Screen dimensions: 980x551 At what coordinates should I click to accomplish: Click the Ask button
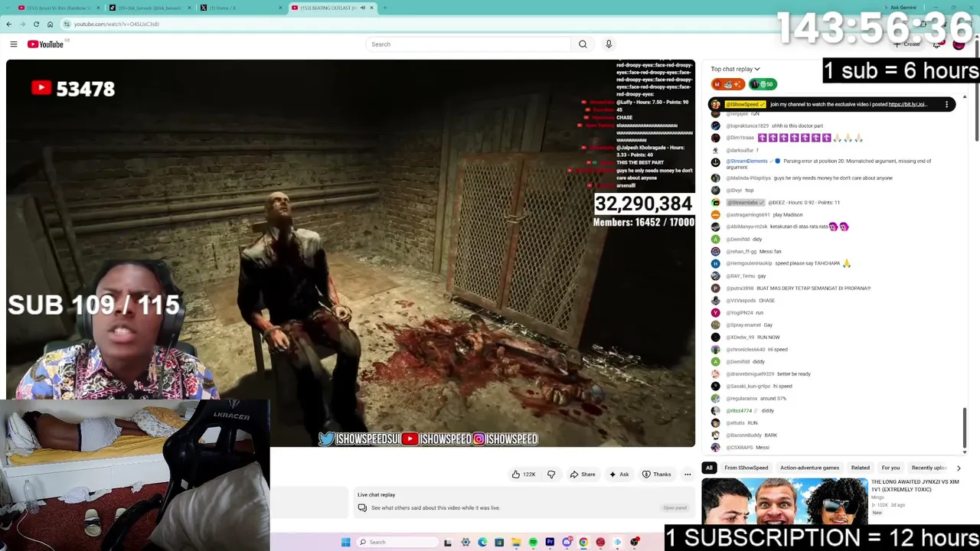(619, 474)
